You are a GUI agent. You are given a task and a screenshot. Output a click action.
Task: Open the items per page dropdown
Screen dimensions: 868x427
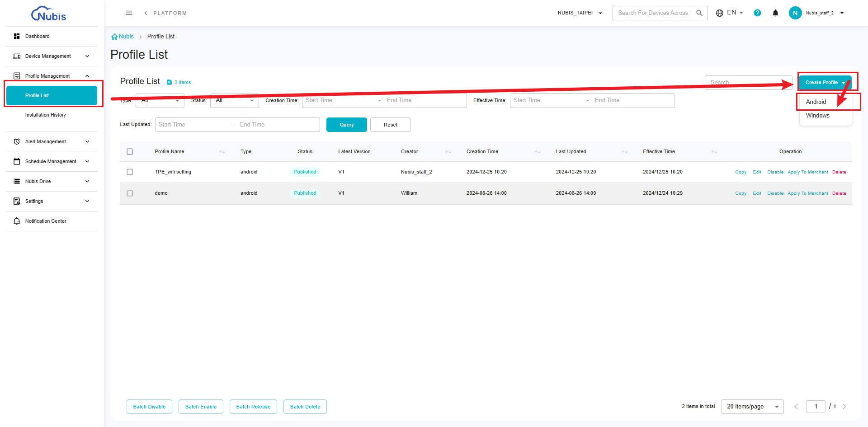coord(752,407)
